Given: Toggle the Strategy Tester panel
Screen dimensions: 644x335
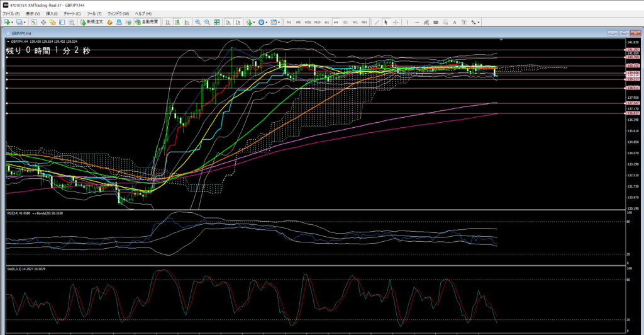Looking at the screenshot, I should 72,22.
